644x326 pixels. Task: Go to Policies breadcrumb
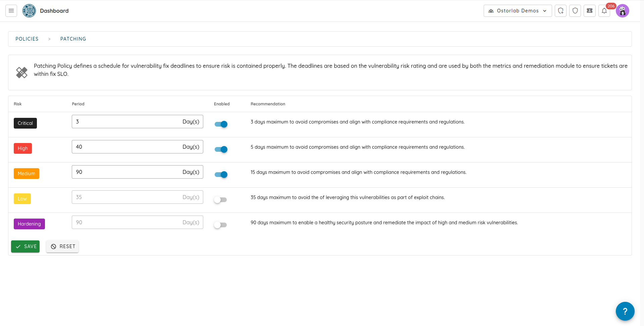click(27, 39)
